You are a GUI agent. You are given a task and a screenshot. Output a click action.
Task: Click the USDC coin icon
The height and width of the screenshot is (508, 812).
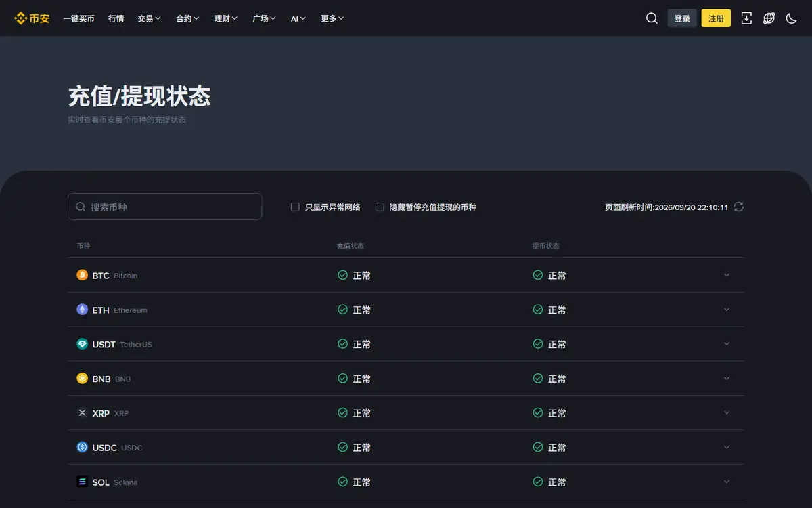[83, 447]
